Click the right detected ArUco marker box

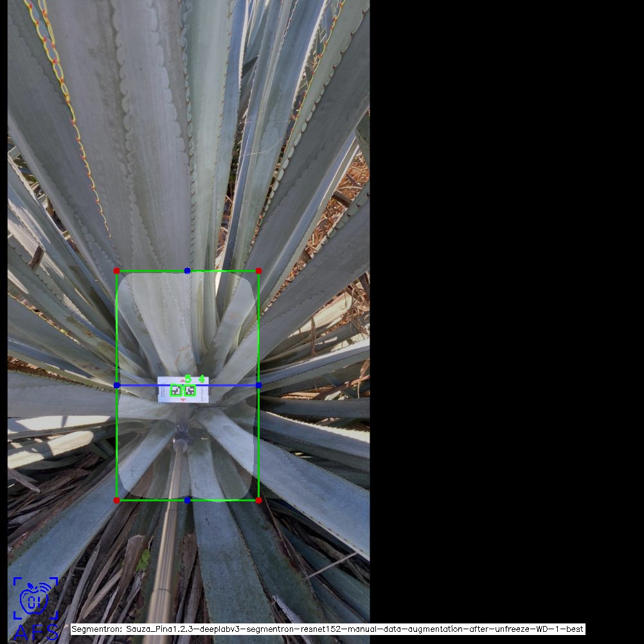(190, 391)
